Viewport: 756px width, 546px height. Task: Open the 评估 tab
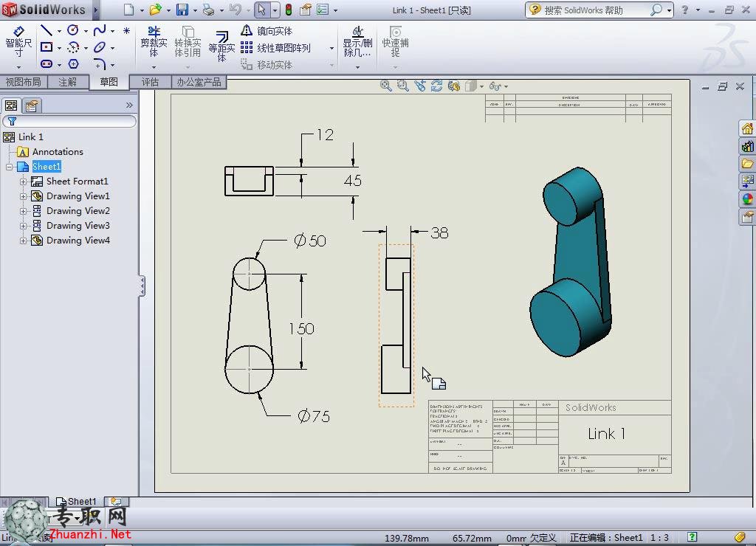click(x=150, y=83)
